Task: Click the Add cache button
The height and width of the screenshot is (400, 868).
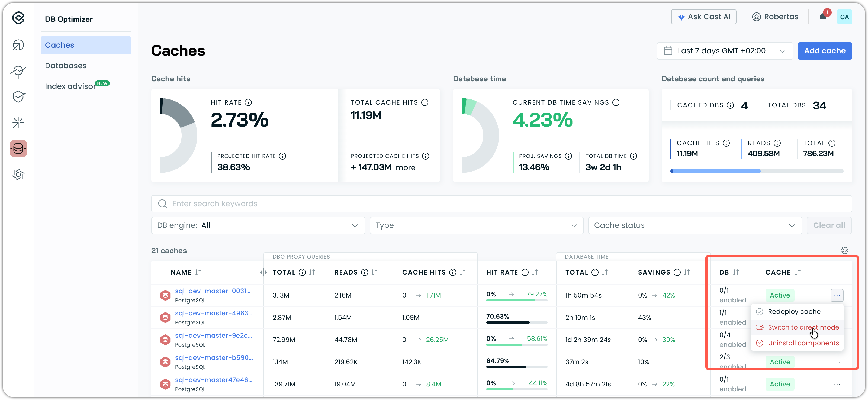Action: pos(825,51)
